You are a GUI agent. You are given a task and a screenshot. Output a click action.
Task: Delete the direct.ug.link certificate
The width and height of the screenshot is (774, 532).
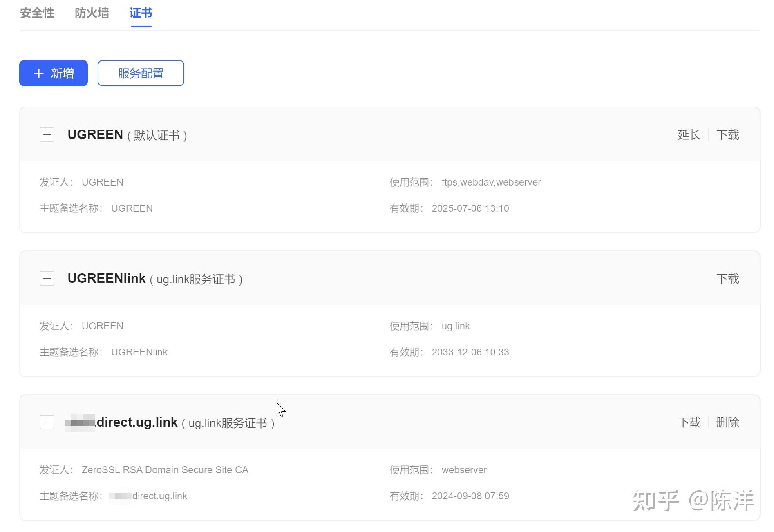pos(728,422)
